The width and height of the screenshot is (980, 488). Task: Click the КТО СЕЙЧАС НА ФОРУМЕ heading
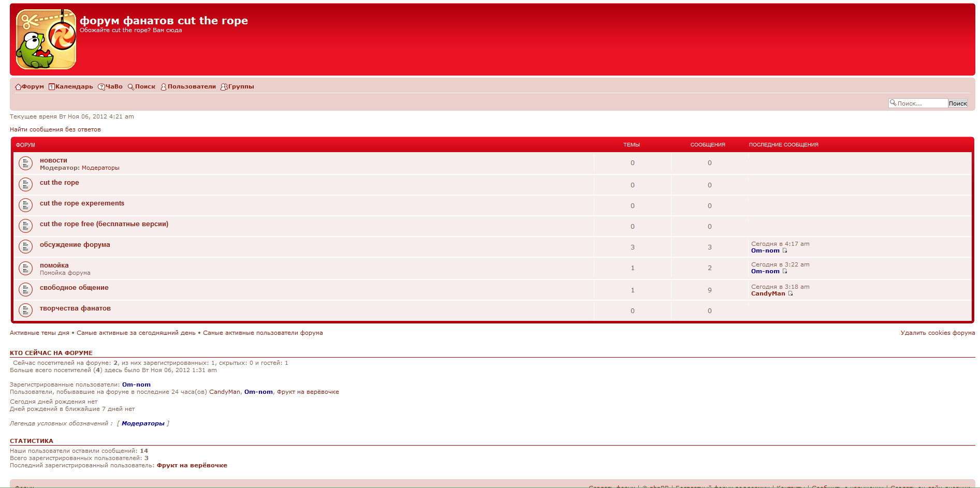(51, 353)
